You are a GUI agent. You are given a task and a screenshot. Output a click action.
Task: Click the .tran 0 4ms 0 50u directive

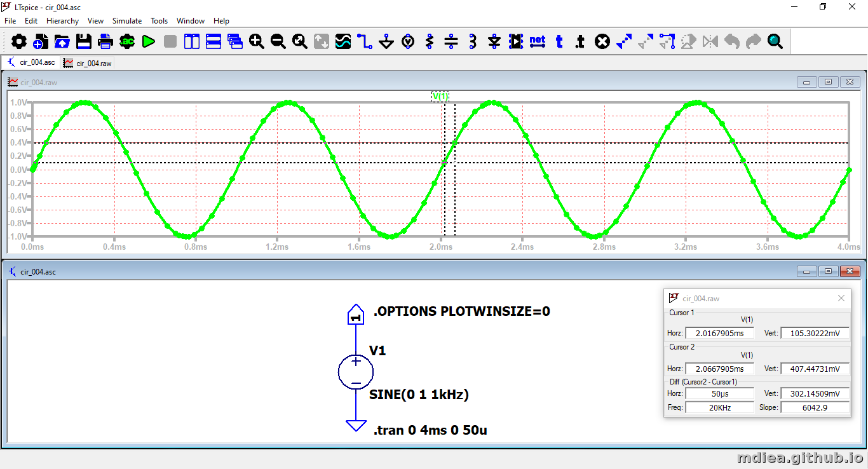tap(430, 430)
